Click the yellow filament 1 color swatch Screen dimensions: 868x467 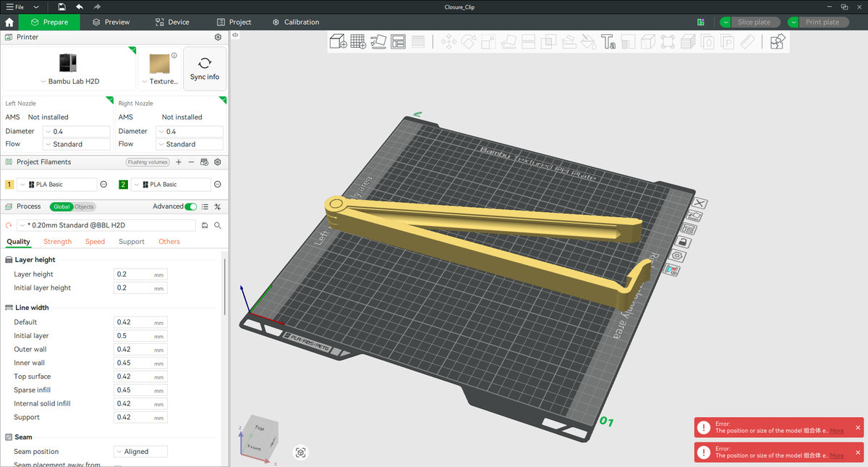(9, 185)
